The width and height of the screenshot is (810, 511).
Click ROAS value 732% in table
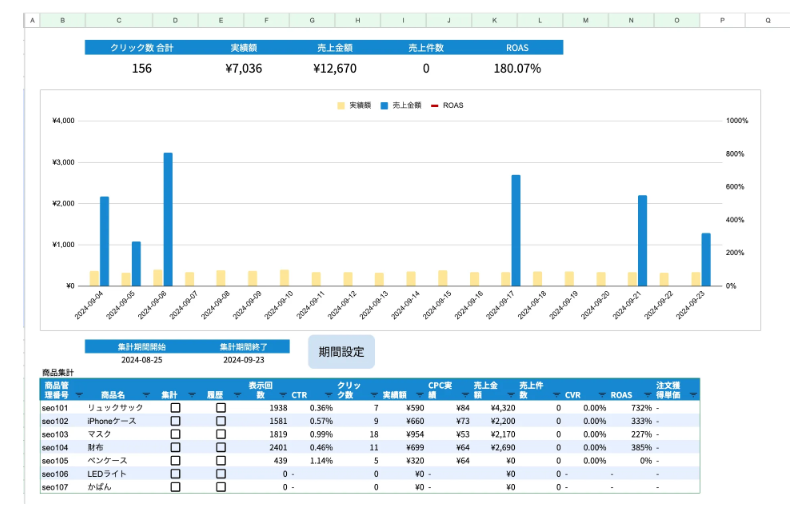tap(642, 408)
